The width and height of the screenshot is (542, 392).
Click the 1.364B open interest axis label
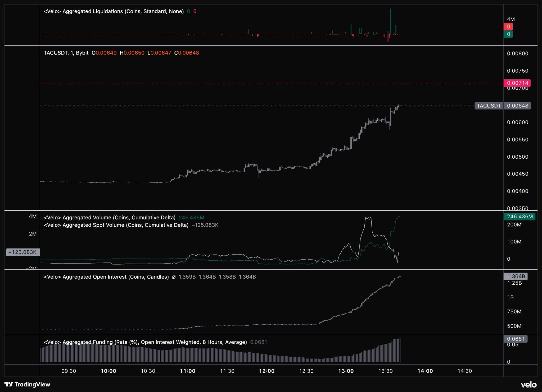(x=516, y=276)
